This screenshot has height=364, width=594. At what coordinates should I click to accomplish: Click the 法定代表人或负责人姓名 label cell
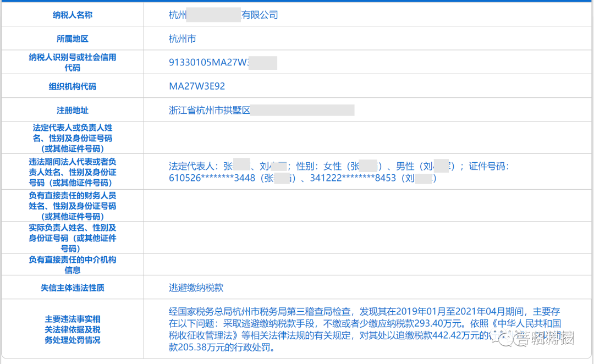click(x=73, y=138)
